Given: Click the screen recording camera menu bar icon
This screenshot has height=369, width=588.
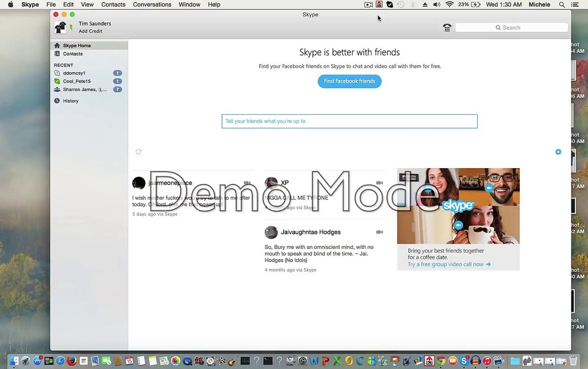Looking at the screenshot, I should (368, 5).
